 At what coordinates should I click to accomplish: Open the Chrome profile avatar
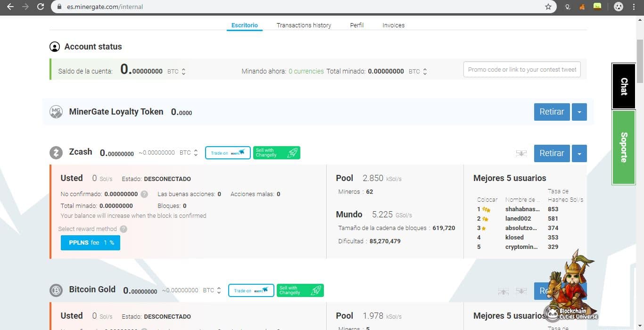619,7
